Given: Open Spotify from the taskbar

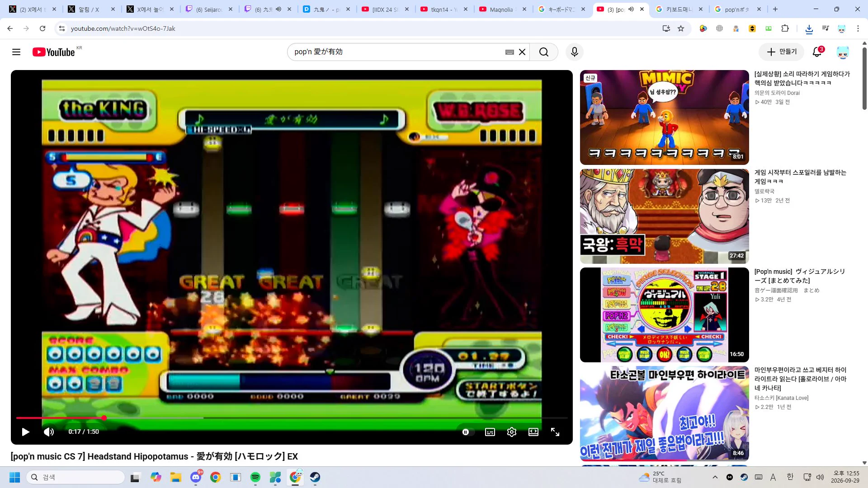Looking at the screenshot, I should pos(255,477).
